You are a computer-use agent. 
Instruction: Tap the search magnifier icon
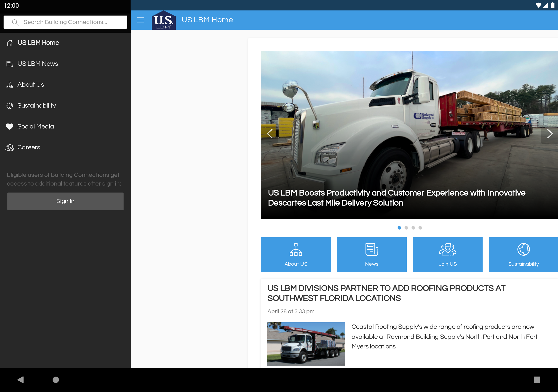(x=15, y=22)
